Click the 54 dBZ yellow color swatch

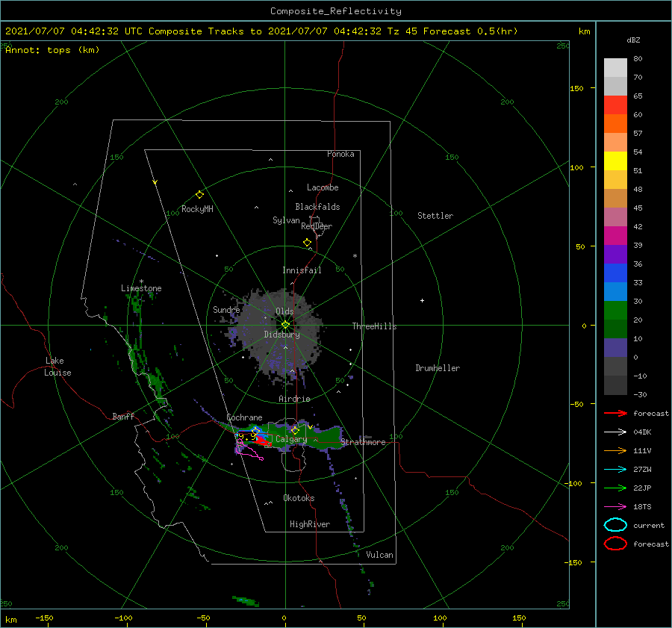click(x=615, y=161)
